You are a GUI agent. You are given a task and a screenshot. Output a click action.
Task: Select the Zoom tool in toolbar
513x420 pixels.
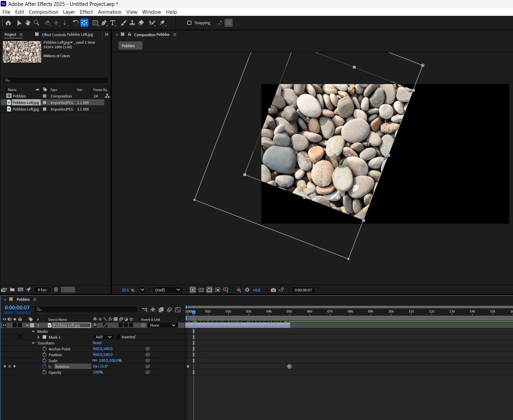(x=36, y=23)
